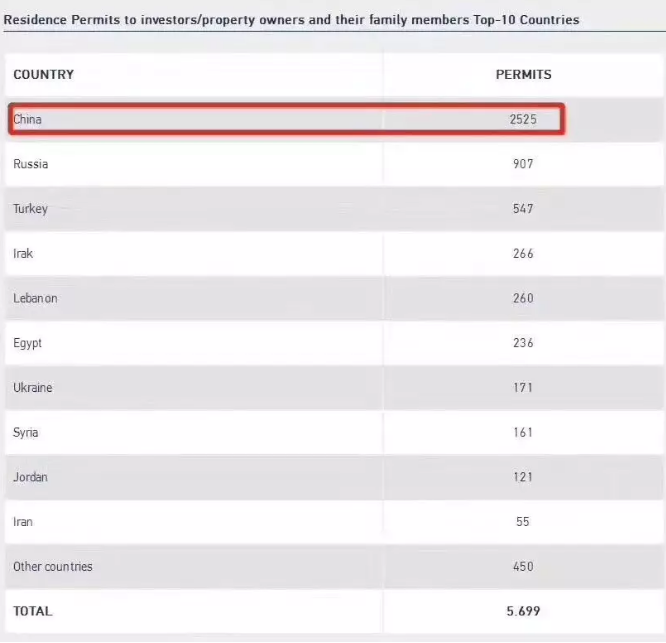This screenshot has width=666, height=643.
Task: Click the TOTAL row label
Action: click(x=33, y=611)
